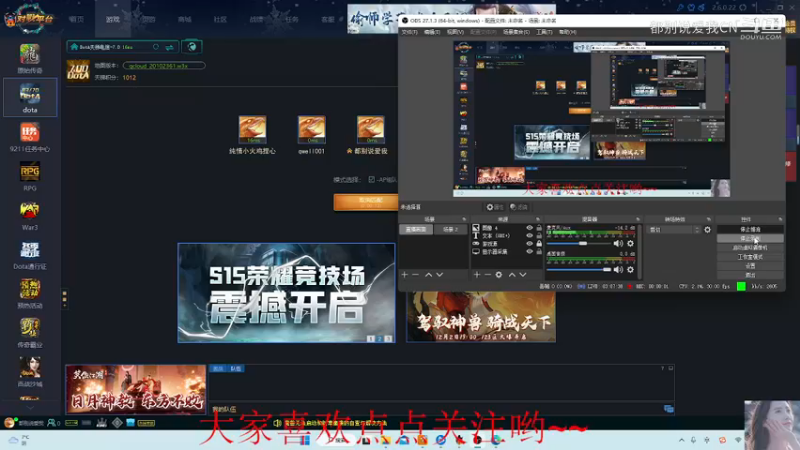Toggle the lock on the 文本 (GDI+) source
Image resolution: width=800 pixels, height=450 pixels.
pos(539,236)
